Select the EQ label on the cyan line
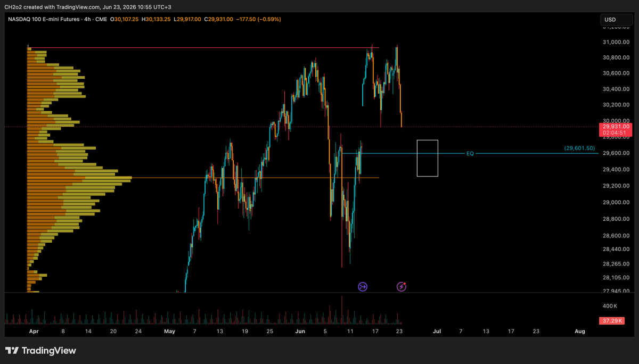Screen dimensions: 639x364 click(470, 153)
